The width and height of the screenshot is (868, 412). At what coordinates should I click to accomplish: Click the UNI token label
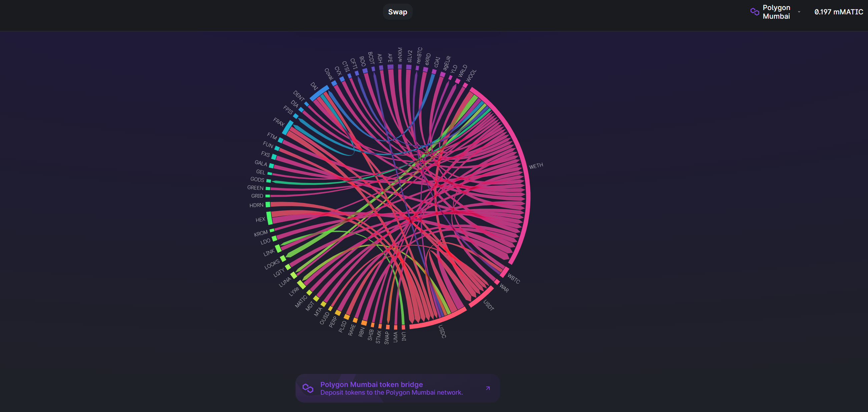(404, 336)
